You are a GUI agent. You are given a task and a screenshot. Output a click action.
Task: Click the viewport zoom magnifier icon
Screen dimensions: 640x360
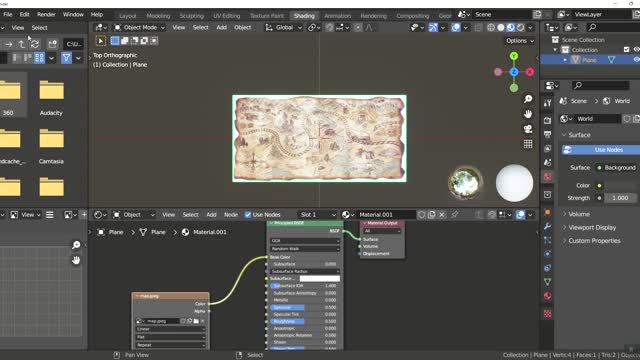528,99
